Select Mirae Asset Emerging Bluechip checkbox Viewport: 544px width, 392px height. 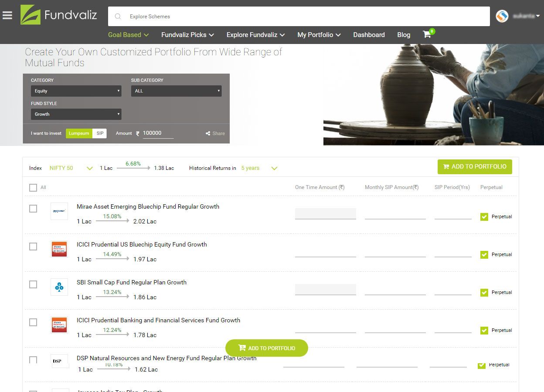33,209
